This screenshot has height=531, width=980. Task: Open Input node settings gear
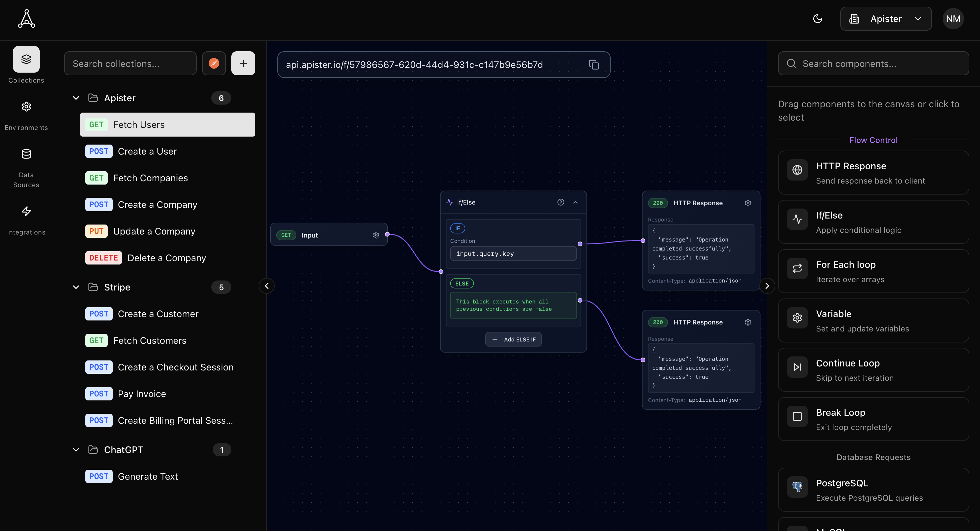point(376,235)
